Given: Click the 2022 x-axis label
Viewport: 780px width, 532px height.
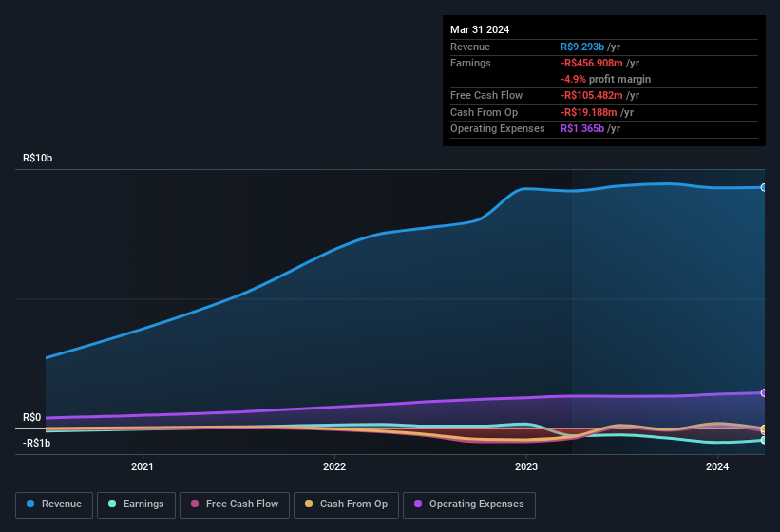Looking at the screenshot, I should pyautogui.click(x=334, y=466).
